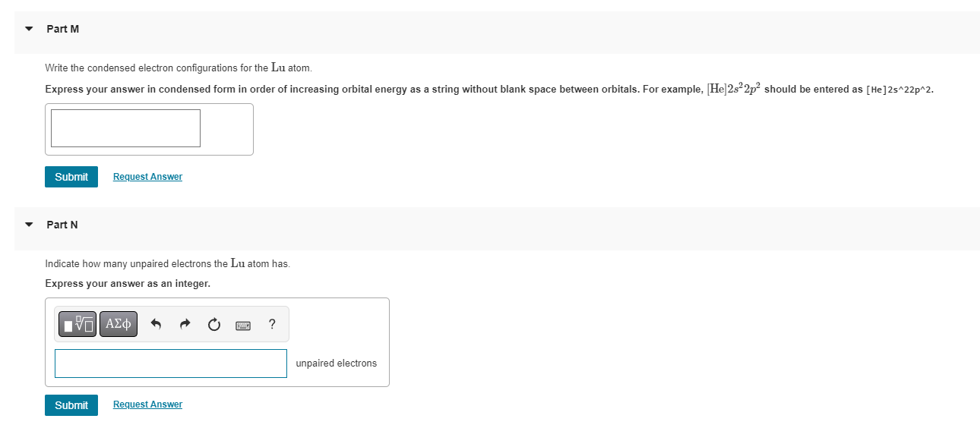Click the reset circular arrow icon
Image resolution: width=980 pixels, height=447 pixels.
pos(214,325)
